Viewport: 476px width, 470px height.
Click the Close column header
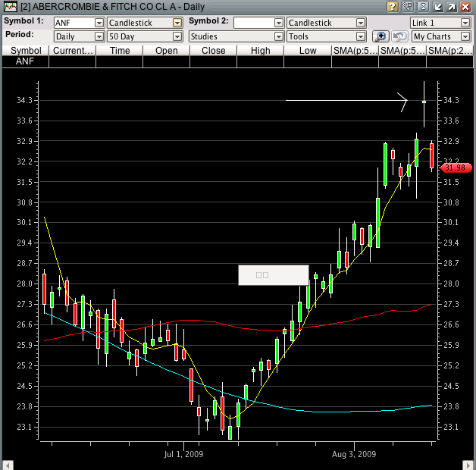[x=213, y=51]
